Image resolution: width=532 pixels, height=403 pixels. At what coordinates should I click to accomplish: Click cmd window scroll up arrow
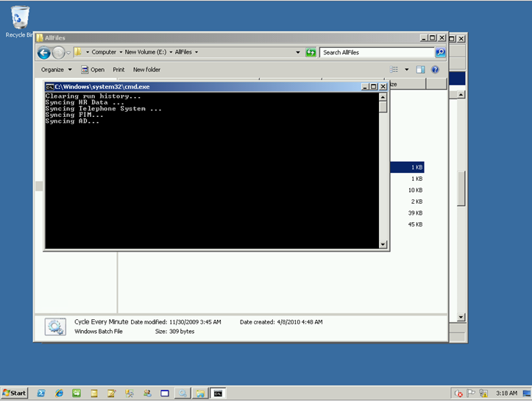point(383,97)
